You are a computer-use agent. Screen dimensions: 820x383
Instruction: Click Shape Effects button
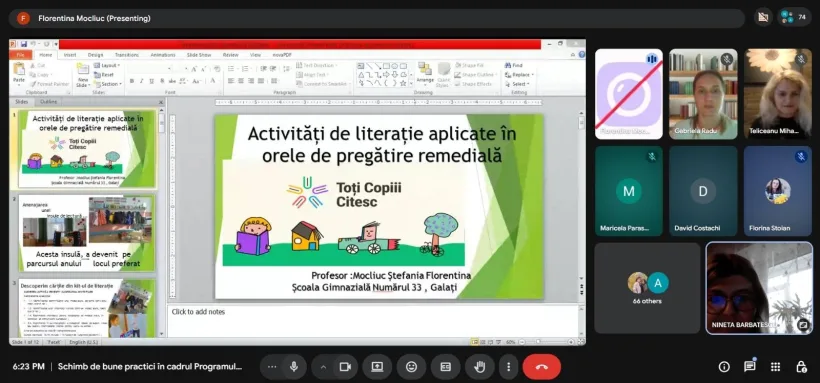point(474,84)
